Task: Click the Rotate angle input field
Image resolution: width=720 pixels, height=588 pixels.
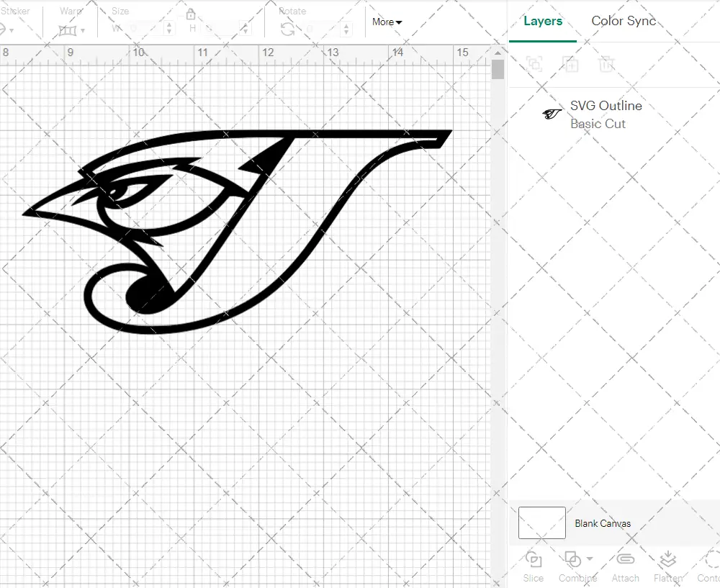Action: [x=321, y=30]
